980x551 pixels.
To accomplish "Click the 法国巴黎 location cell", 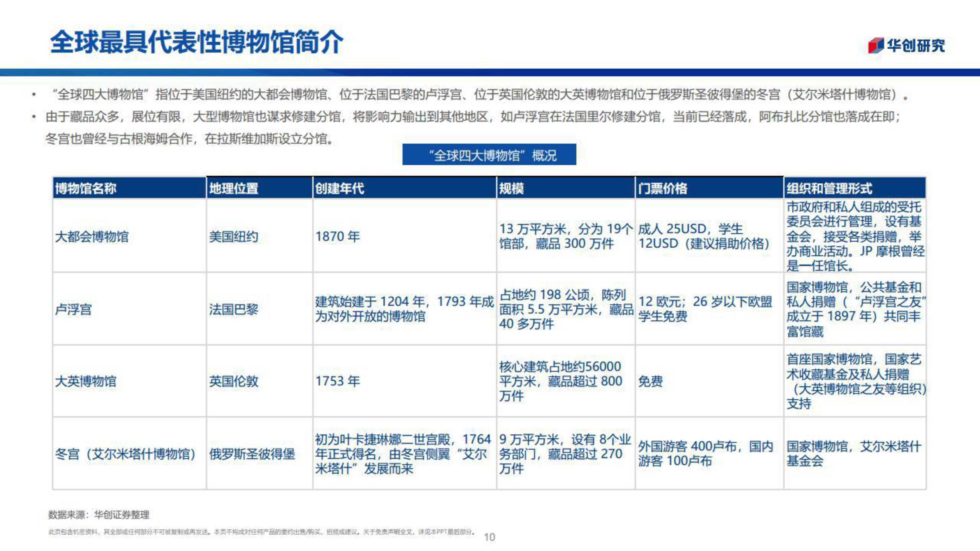I will pos(259,309).
